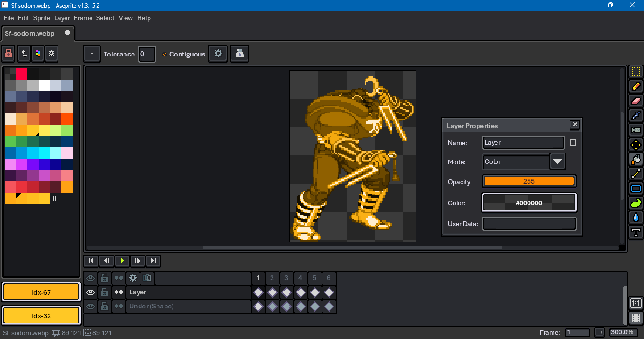Select the Pencil tool

click(x=636, y=86)
